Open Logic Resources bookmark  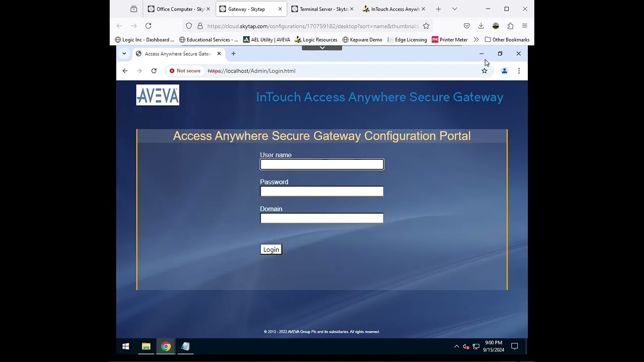pyautogui.click(x=316, y=40)
